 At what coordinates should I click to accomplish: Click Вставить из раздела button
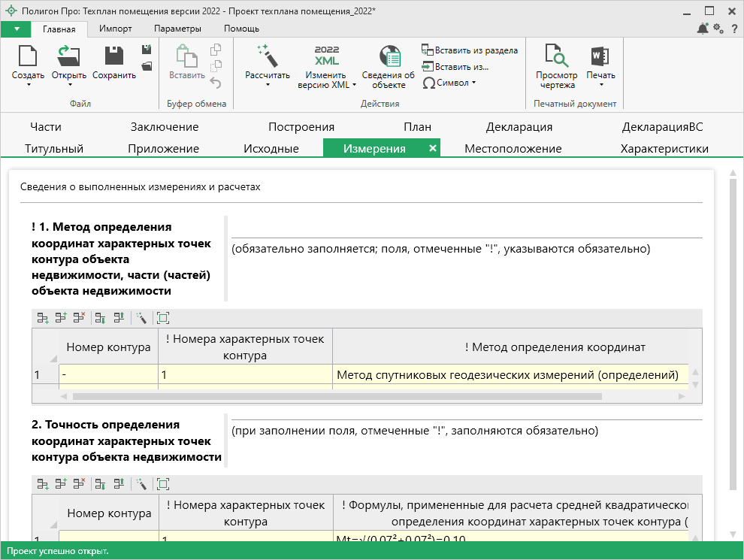click(470, 50)
